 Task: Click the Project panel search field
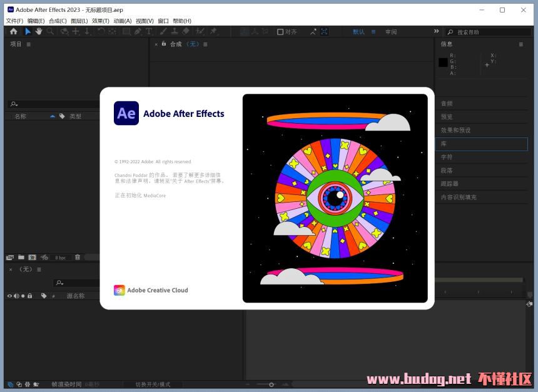(x=54, y=104)
